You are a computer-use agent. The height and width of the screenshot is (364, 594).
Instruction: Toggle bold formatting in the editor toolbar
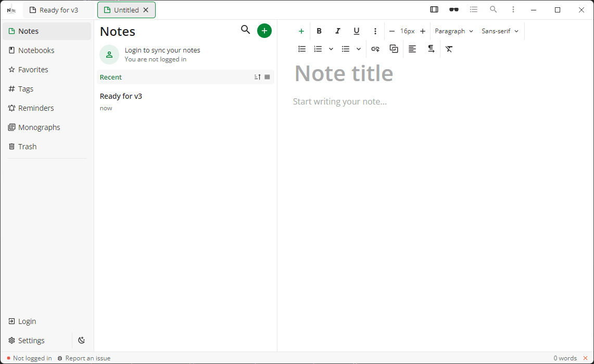(319, 31)
